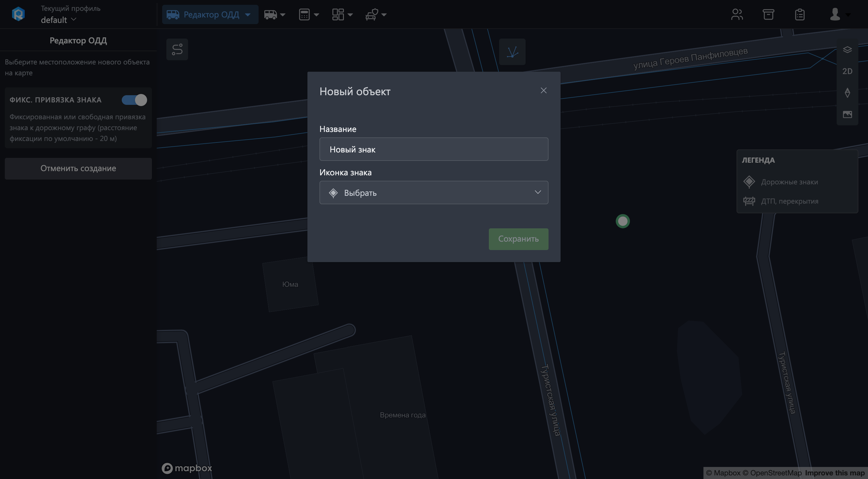Click the compass north icon

847,92
